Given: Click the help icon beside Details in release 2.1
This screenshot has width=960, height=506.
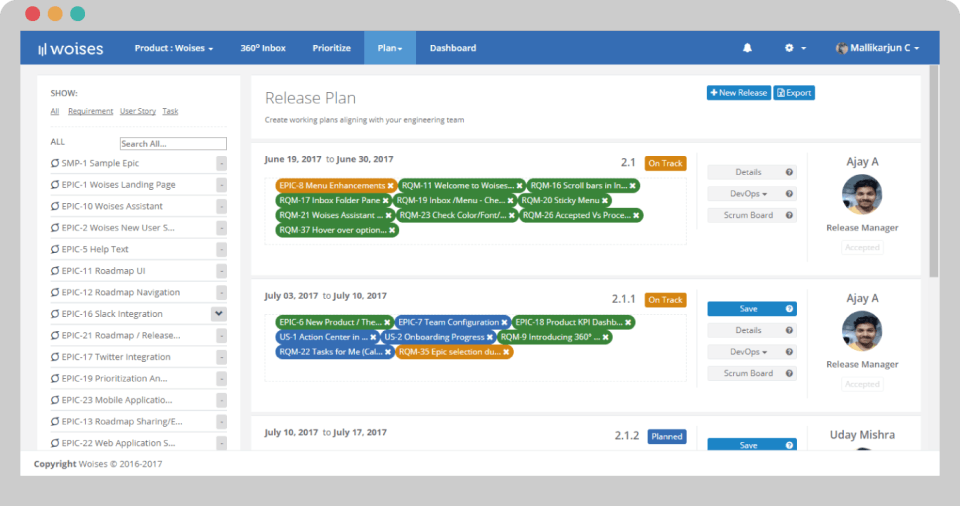Looking at the screenshot, I should coord(789,172).
